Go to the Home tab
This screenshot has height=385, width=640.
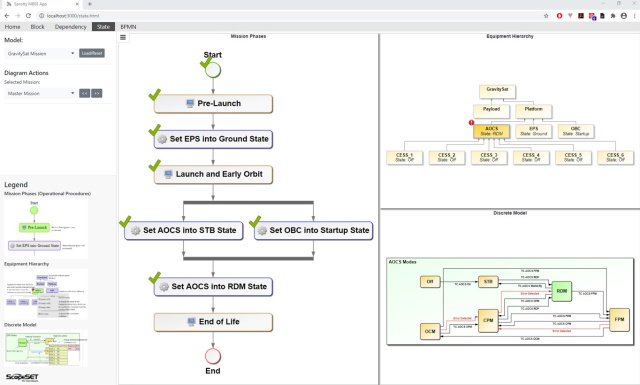(12, 27)
